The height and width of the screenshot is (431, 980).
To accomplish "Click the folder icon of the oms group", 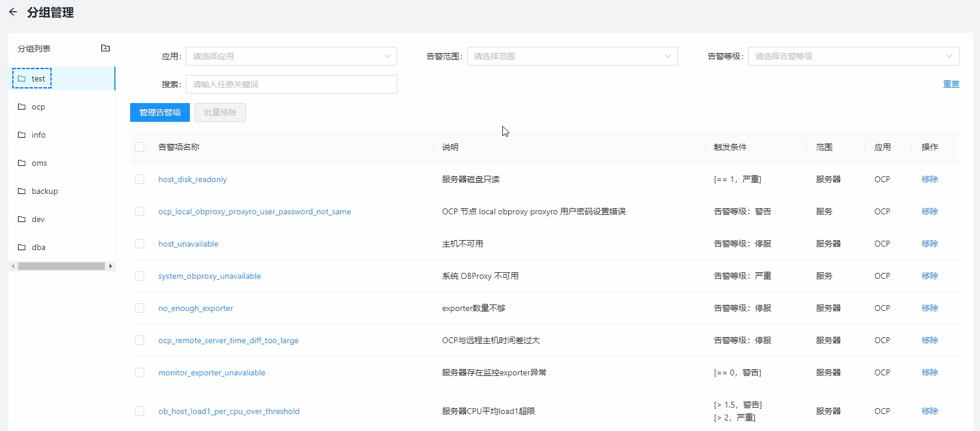I will (22, 163).
